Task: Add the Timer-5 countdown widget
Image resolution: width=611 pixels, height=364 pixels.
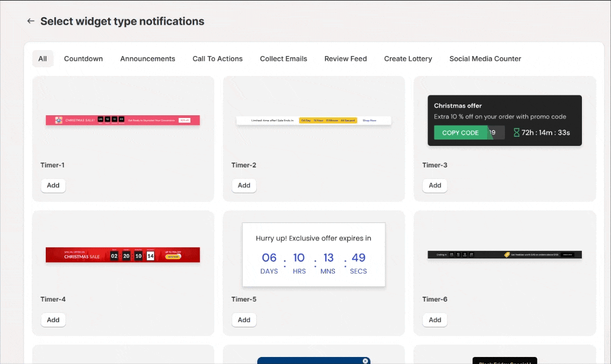Action: point(244,320)
